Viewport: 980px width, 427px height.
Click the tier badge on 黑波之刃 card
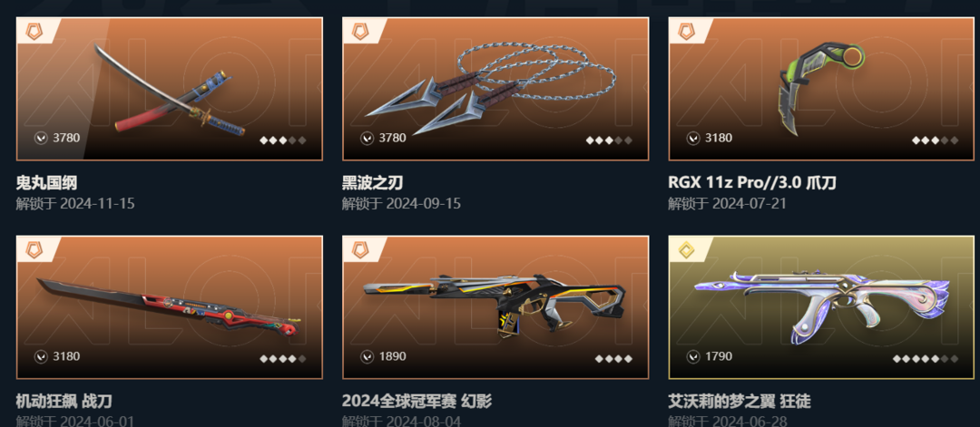point(360,31)
